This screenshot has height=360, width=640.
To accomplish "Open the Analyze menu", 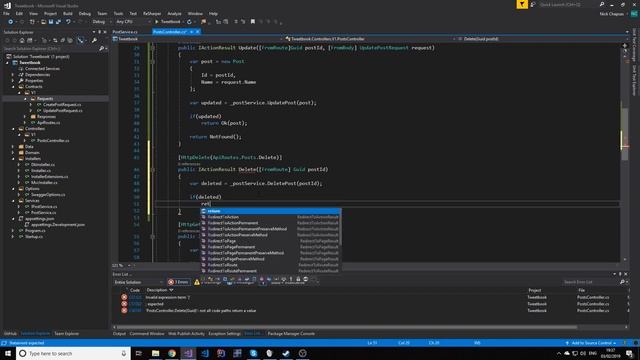I will (x=174, y=13).
